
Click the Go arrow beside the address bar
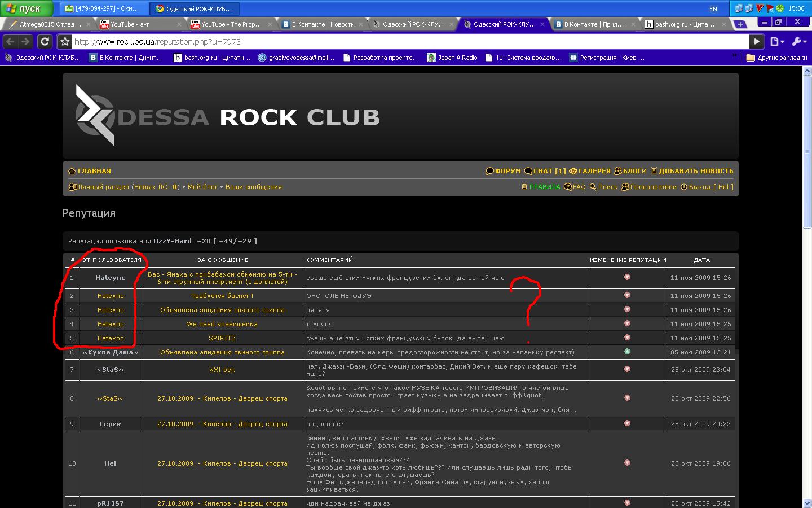757,41
